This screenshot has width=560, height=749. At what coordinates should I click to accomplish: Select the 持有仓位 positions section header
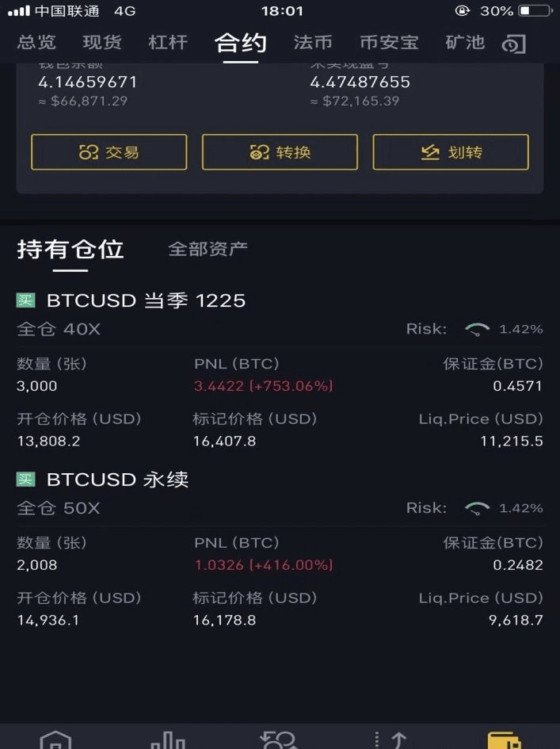[71, 249]
